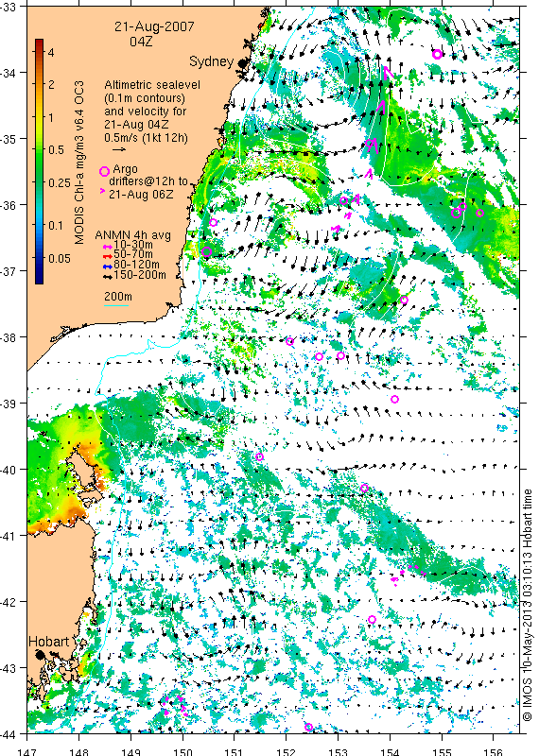Select the red 50-70m ANMN arrow legend
539x756 pixels.
pyautogui.click(x=108, y=256)
